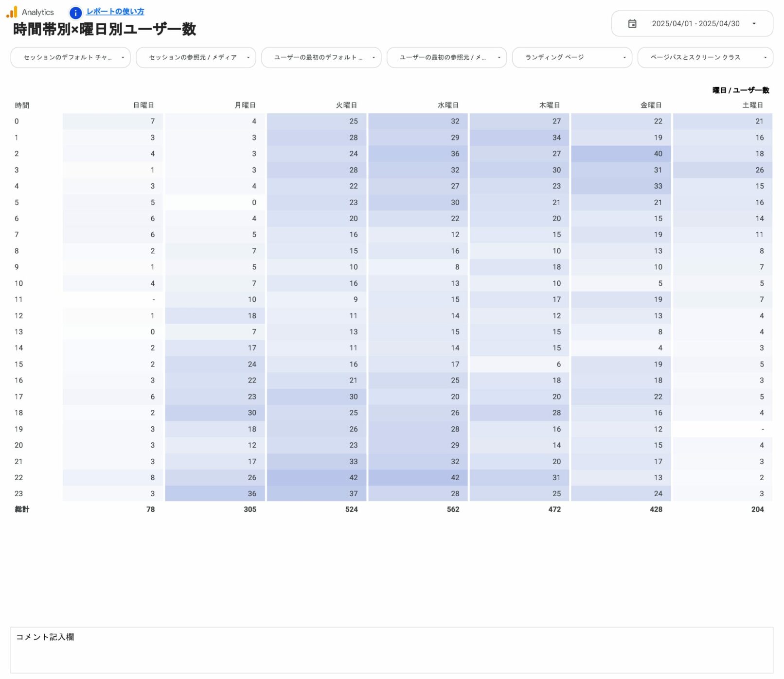The width and height of the screenshot is (784, 679).
Task: Click the 水曜日 column header
Action: point(448,105)
